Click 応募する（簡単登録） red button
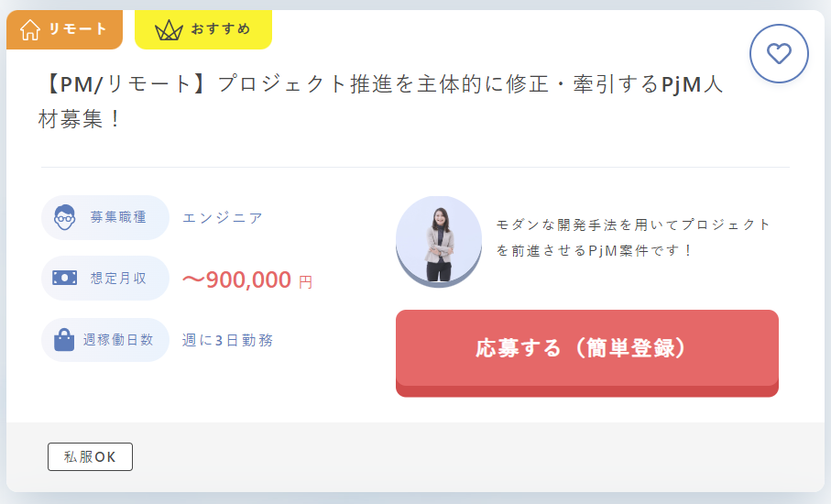Image resolution: width=831 pixels, height=504 pixels. (586, 353)
